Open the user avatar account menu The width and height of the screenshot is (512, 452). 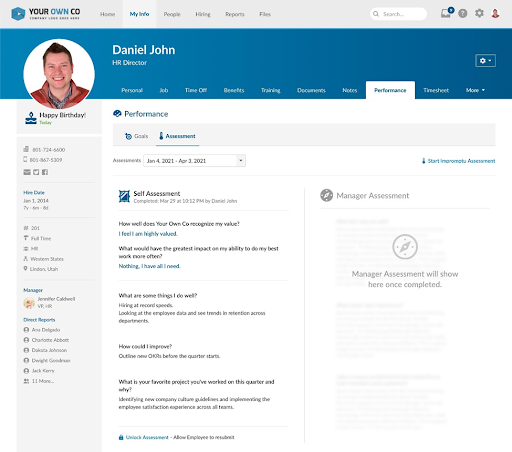point(495,13)
